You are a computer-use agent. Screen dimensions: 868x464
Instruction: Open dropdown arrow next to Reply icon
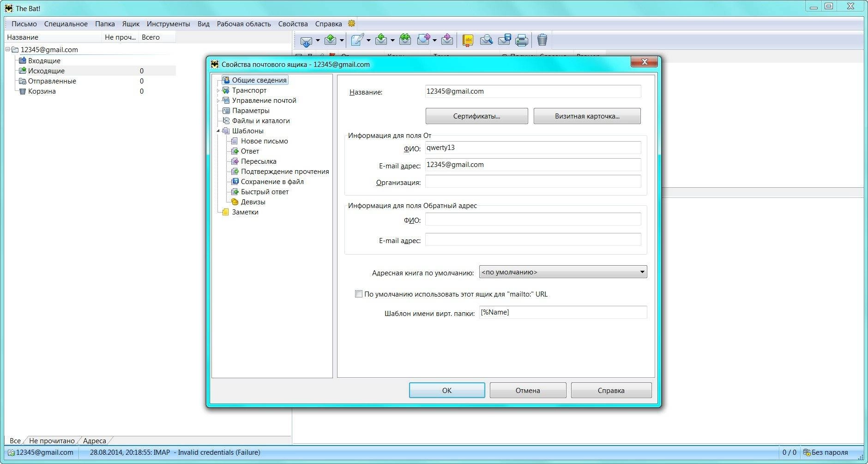point(392,41)
